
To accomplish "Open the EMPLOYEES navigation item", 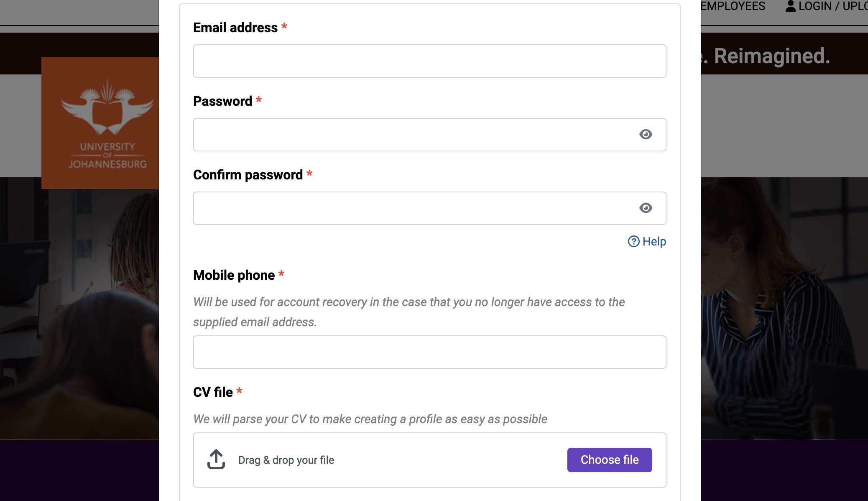I will 733,6.
